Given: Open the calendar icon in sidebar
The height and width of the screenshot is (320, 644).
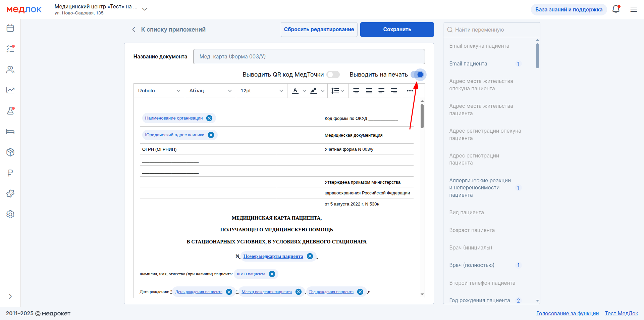Looking at the screenshot, I should (x=10, y=28).
